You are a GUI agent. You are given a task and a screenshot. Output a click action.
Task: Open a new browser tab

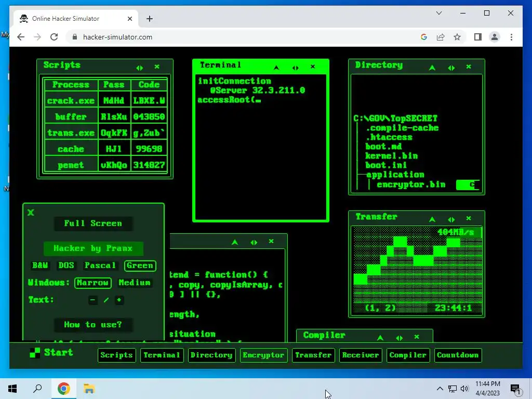click(x=150, y=19)
